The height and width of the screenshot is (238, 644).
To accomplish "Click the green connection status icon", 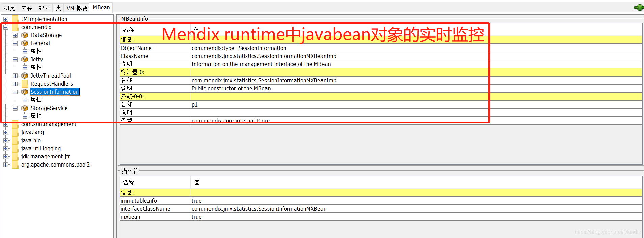I will pos(638,7).
